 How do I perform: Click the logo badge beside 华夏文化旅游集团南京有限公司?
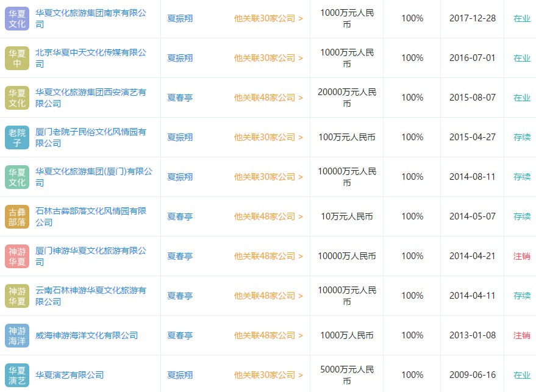pos(17,18)
